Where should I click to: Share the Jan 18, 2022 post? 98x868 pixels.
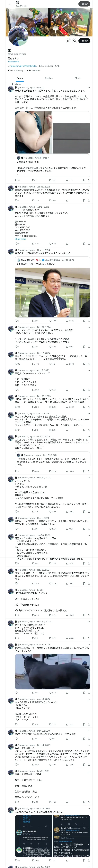[89, 200]
